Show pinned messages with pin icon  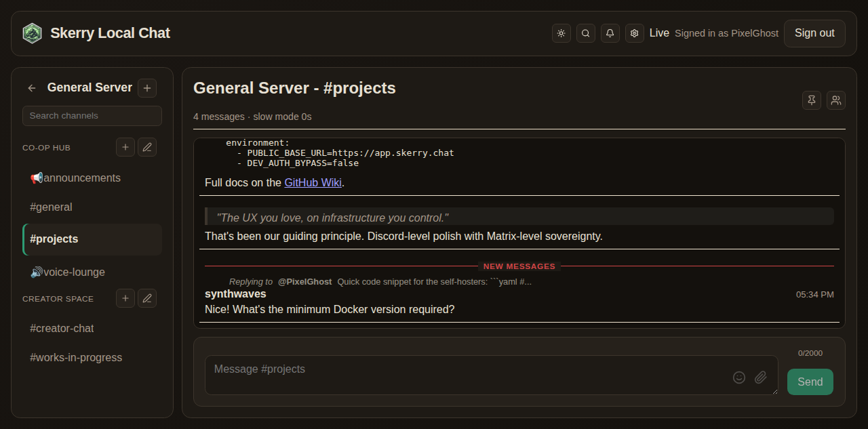click(x=812, y=100)
